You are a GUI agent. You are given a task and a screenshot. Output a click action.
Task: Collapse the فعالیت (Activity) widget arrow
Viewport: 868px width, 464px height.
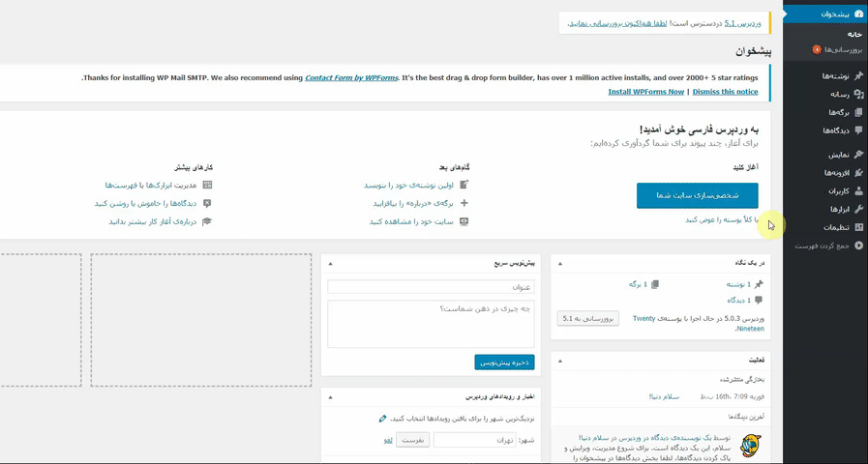tap(559, 360)
